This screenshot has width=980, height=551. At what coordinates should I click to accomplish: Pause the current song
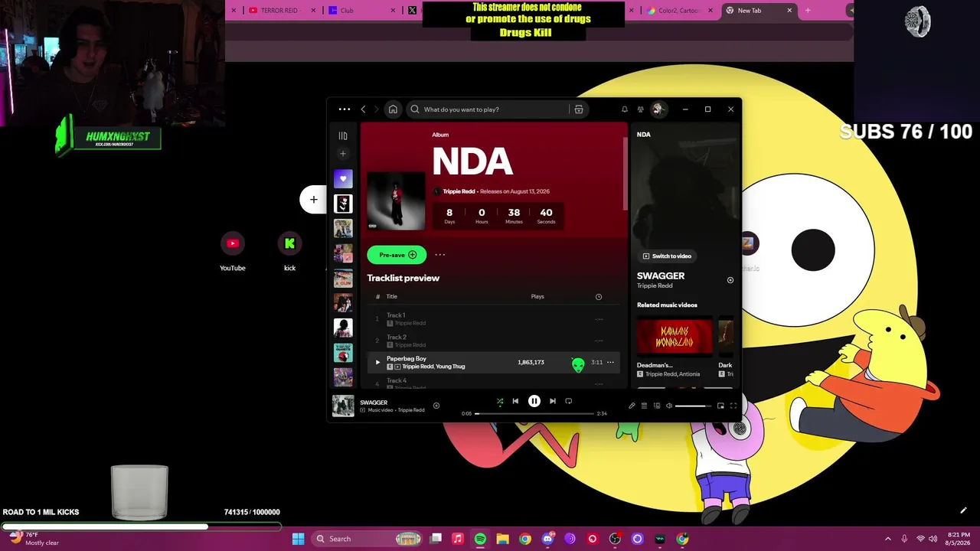coord(534,401)
